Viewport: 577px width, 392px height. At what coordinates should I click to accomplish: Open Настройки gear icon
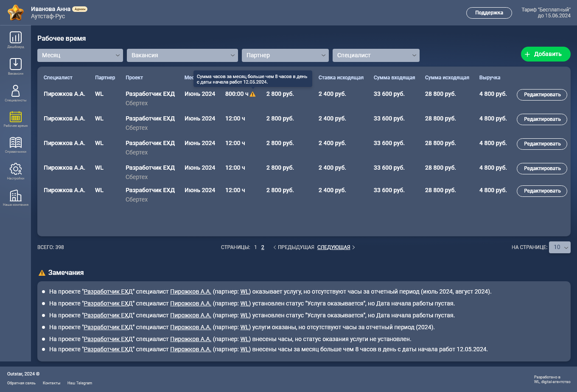15,169
